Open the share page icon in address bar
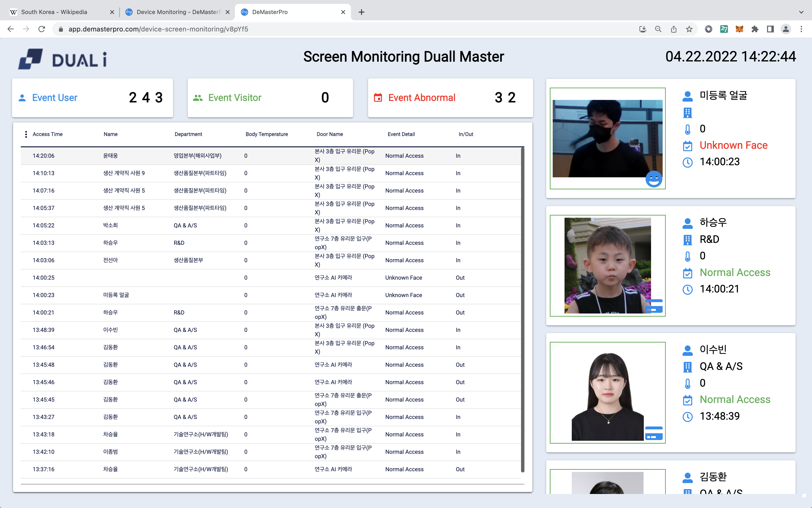Image resolution: width=812 pixels, height=508 pixels. pyautogui.click(x=674, y=29)
